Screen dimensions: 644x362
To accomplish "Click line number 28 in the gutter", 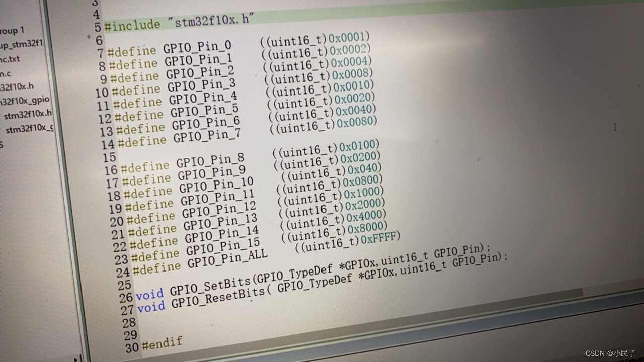I will click(128, 322).
